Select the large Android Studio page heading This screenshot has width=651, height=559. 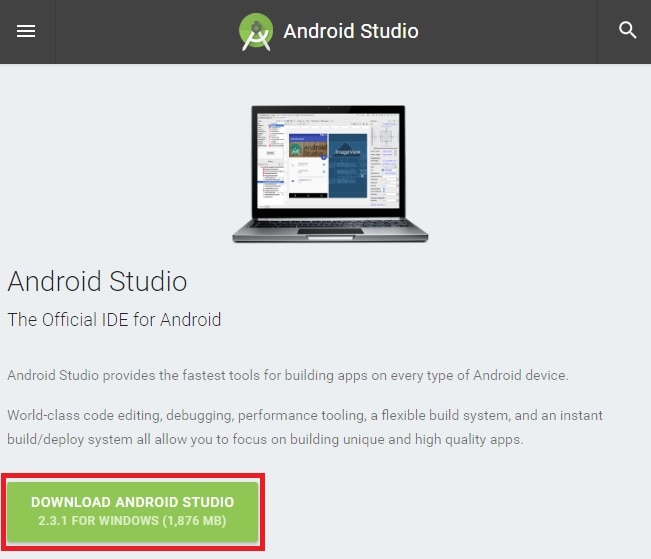coord(97,281)
